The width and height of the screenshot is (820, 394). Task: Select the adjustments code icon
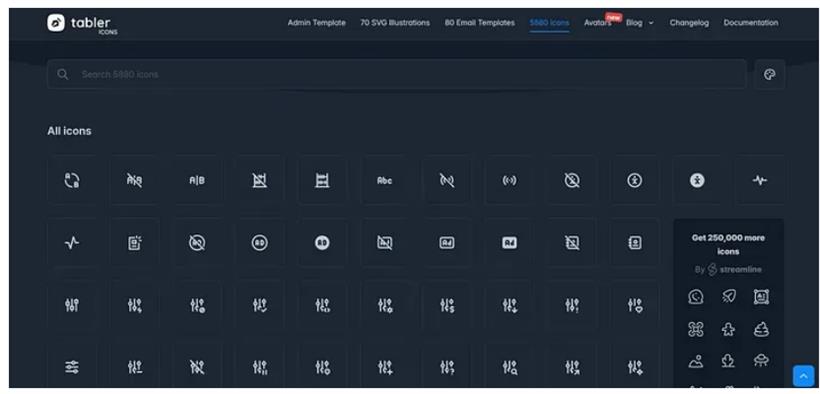click(x=322, y=305)
